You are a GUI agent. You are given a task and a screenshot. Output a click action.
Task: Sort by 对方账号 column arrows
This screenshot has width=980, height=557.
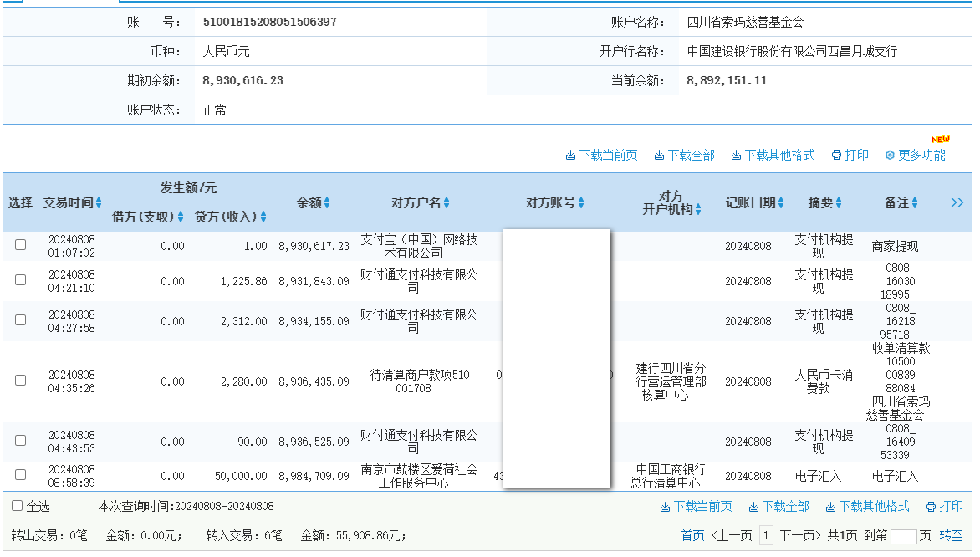click(581, 202)
